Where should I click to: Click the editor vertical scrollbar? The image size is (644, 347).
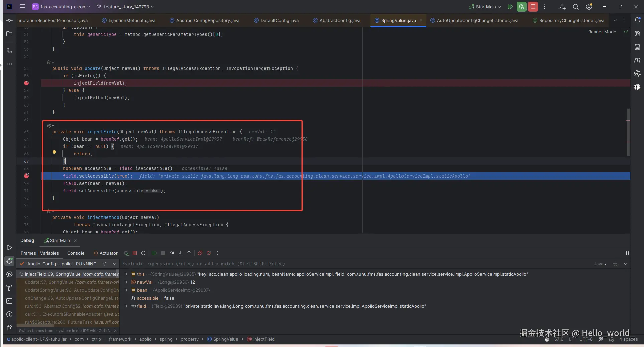tap(628, 132)
